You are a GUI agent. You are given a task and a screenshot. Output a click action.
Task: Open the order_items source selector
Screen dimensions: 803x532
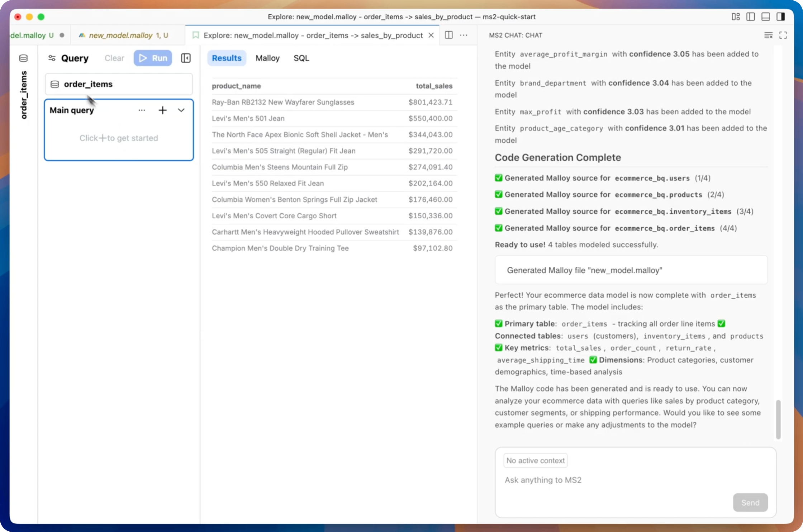[119, 84]
